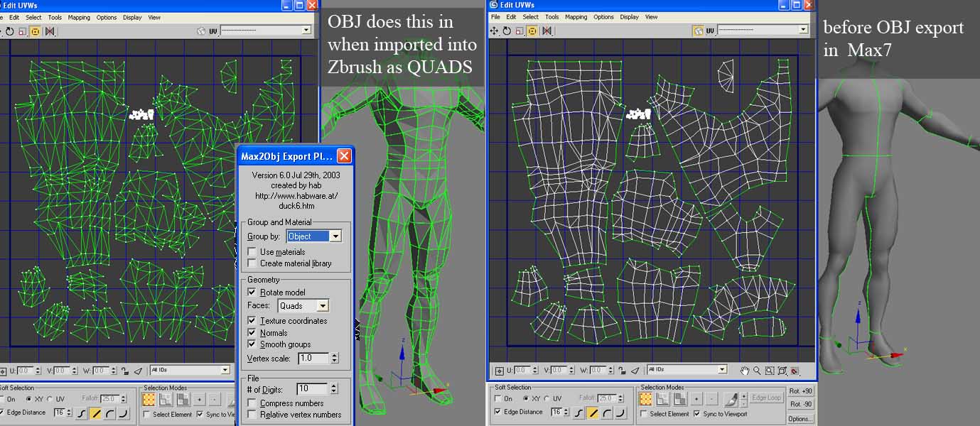
Task: Click Edge Loop button
Action: (x=767, y=398)
